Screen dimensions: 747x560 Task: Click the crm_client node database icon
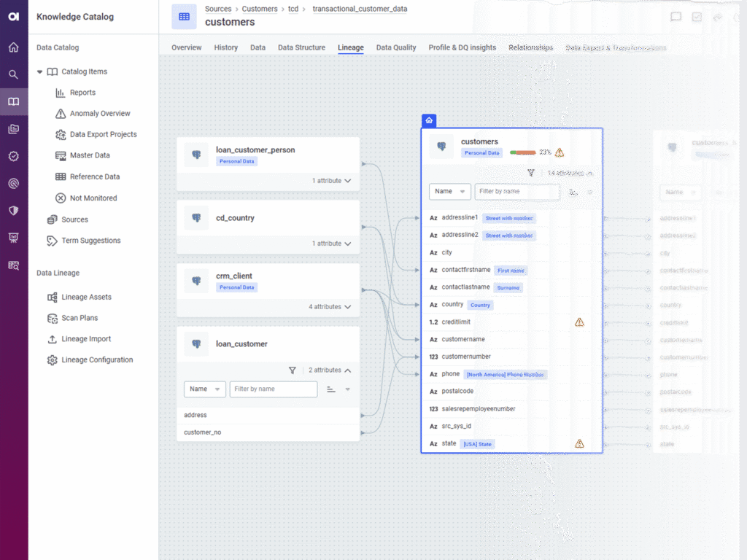[x=196, y=281]
